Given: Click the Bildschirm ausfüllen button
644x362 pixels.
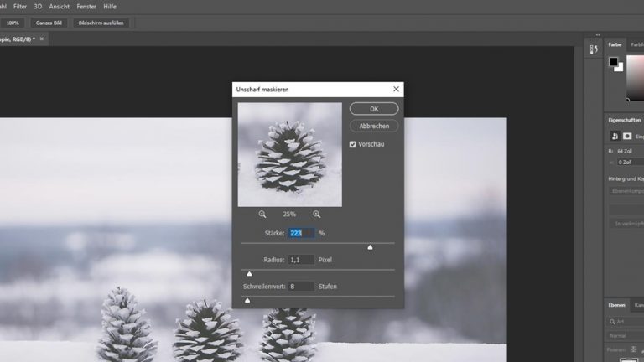Looking at the screenshot, I should pos(101,23).
